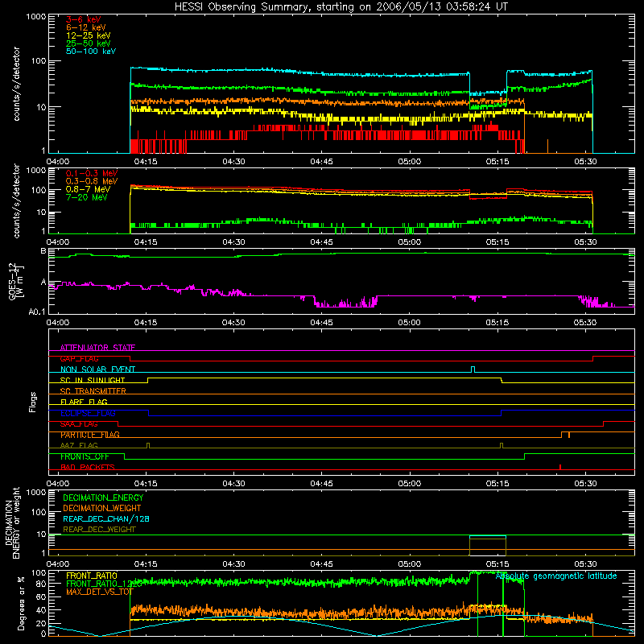The height and width of the screenshot is (644, 644).
Task: Click the MAX_DET_VS_TOT legend label
Action: tap(100, 592)
